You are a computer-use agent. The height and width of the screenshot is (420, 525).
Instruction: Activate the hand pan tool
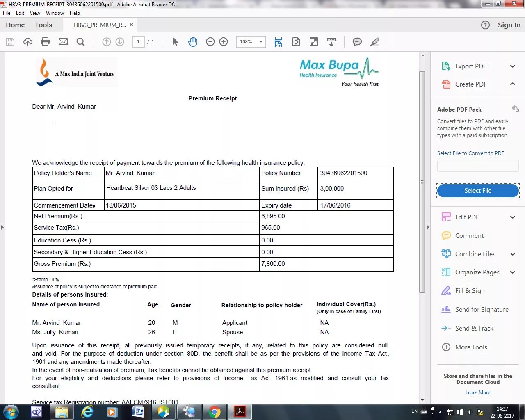click(x=193, y=42)
